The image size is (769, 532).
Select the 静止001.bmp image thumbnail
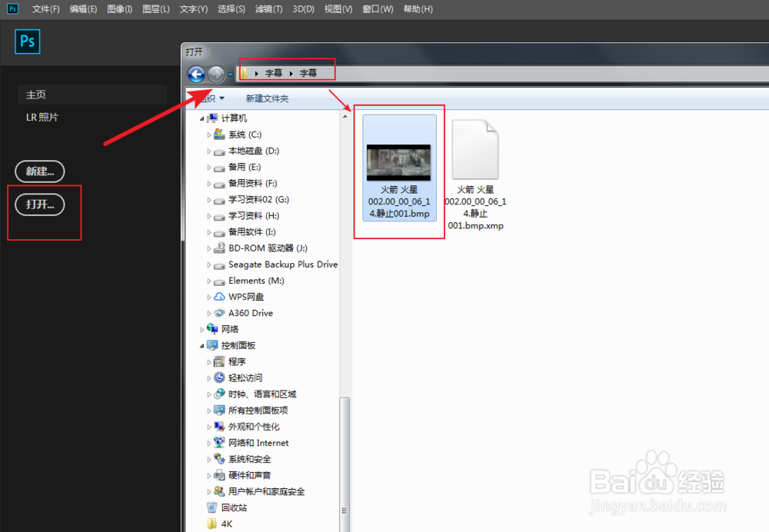(x=400, y=168)
